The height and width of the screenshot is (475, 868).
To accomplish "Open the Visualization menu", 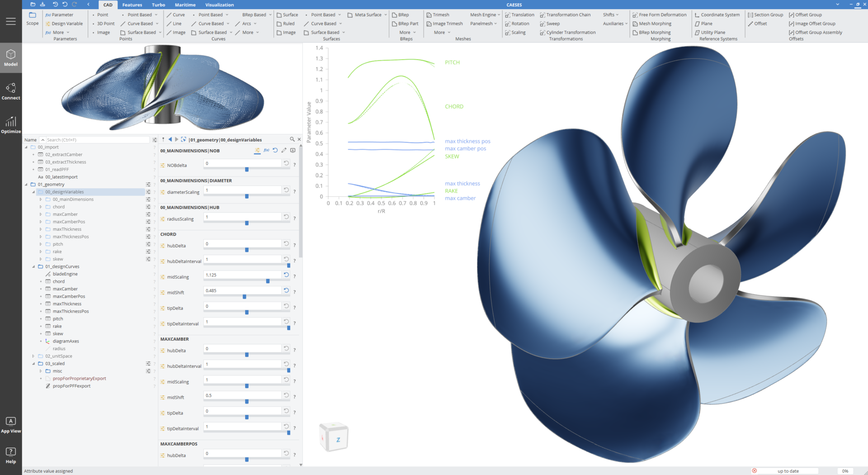I will pos(219,5).
